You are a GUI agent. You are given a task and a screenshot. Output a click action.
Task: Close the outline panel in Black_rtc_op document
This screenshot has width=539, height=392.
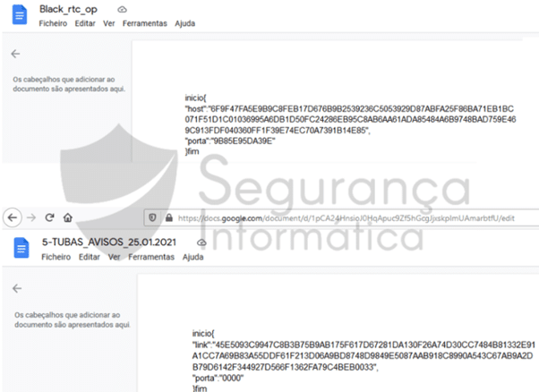(x=15, y=54)
